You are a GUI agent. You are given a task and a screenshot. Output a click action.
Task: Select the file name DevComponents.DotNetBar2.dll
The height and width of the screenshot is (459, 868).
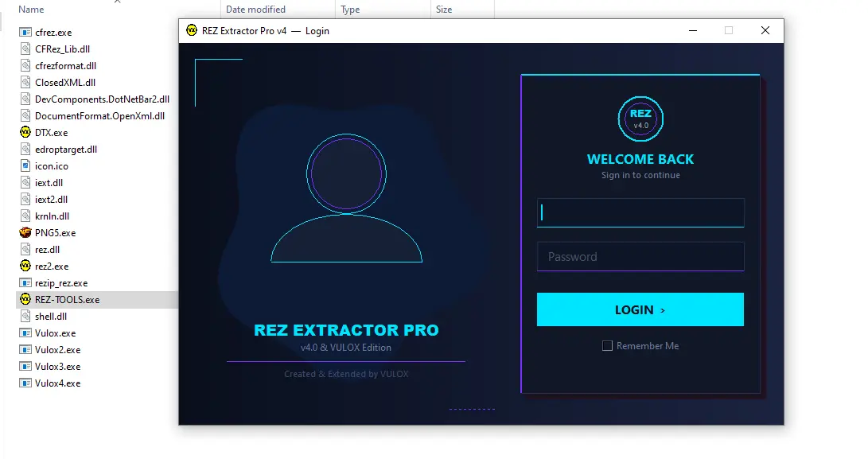pyautogui.click(x=103, y=99)
